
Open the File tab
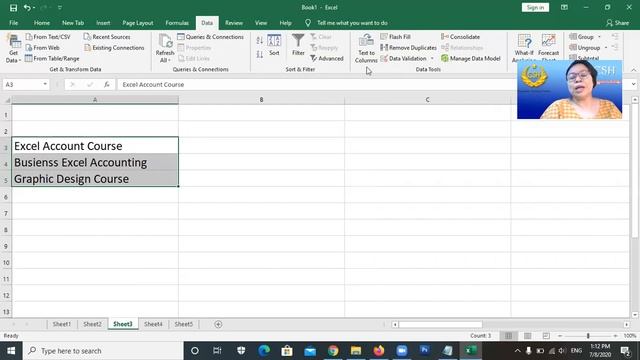click(x=13, y=23)
